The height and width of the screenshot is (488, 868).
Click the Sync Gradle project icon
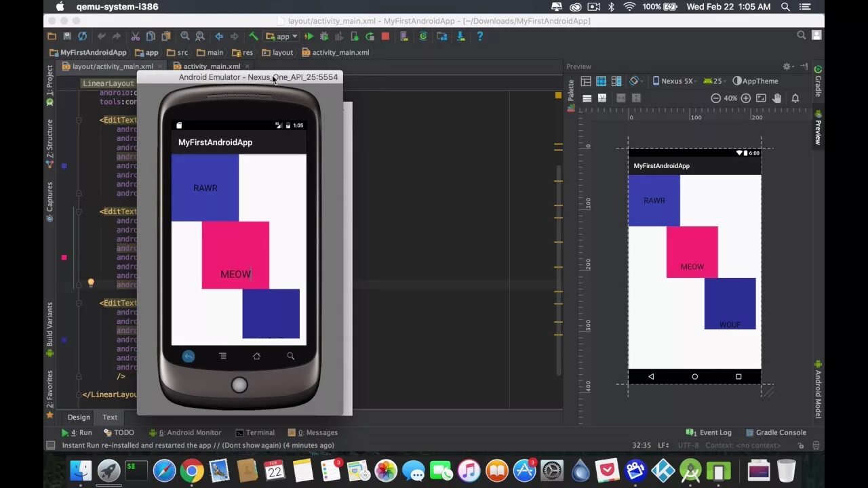point(425,37)
